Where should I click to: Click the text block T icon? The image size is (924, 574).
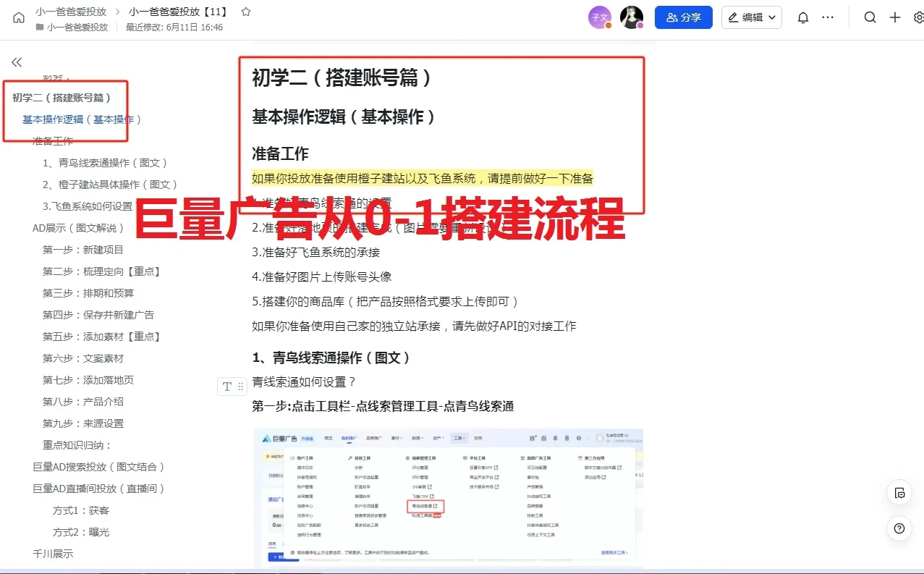(x=226, y=387)
